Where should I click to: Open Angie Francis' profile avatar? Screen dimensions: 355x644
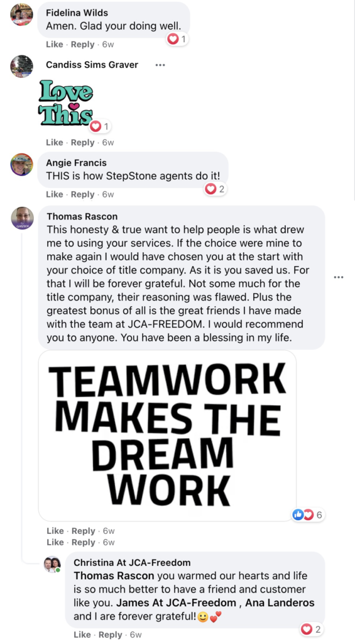pyautogui.click(x=21, y=165)
